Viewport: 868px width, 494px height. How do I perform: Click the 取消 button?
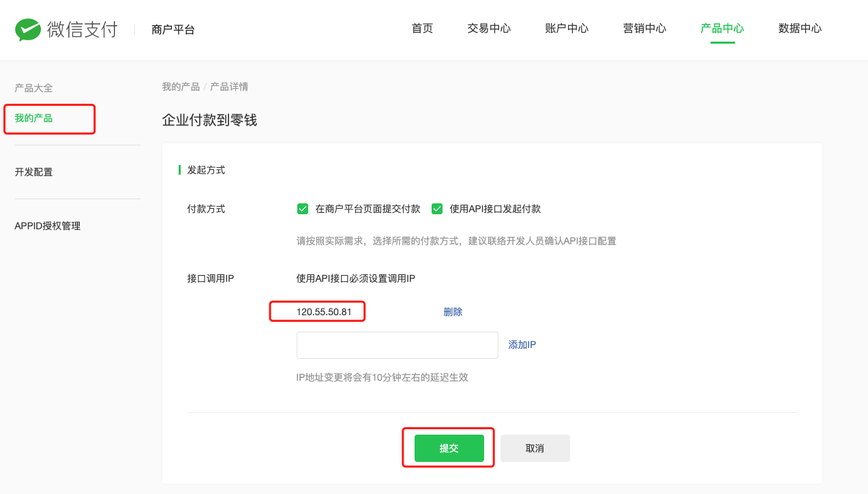tap(535, 448)
